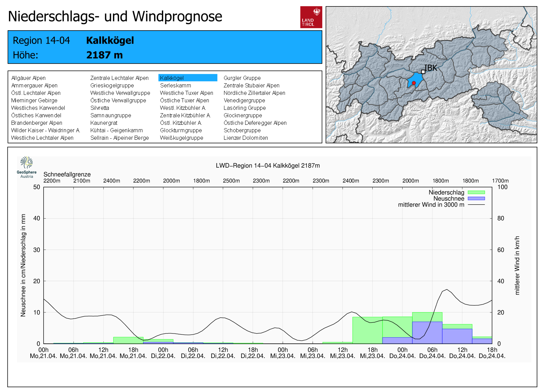Click the wind line legend sample
The width and height of the screenshot is (544, 392).
(x=476, y=205)
